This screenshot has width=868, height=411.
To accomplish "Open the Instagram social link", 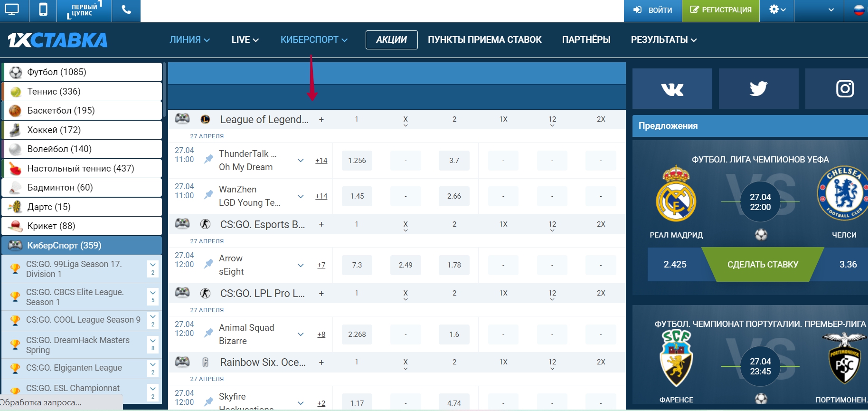I will pos(844,89).
